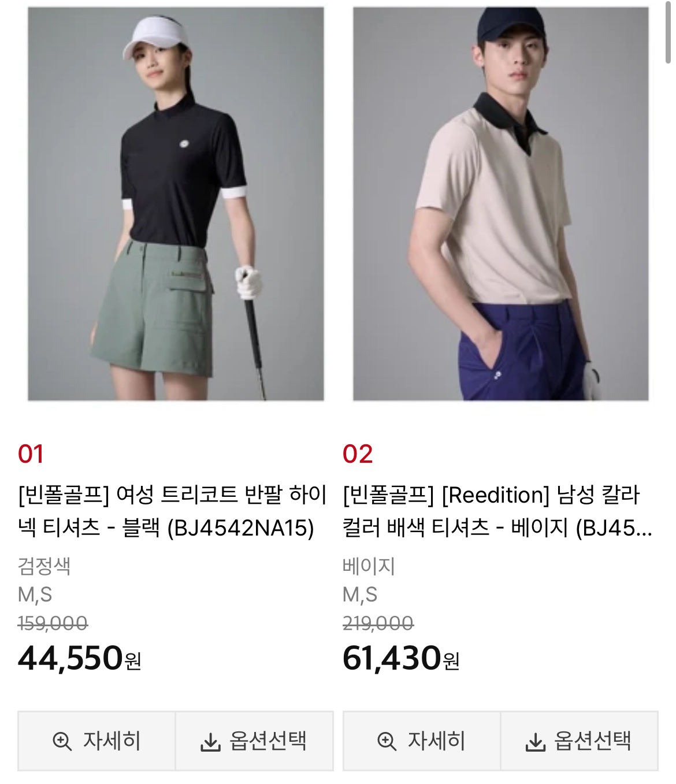676x784 pixels.
Task: Click the red 01 rank number
Action: pos(31,454)
